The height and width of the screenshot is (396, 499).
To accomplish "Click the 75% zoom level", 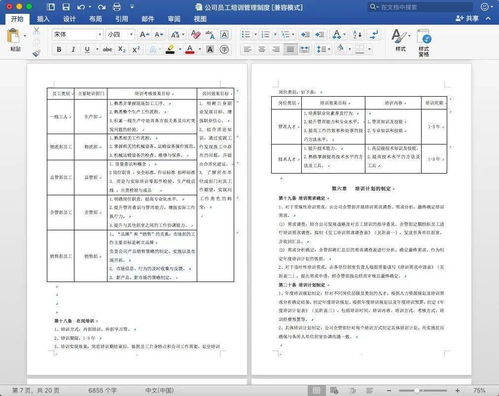I will point(479,390).
